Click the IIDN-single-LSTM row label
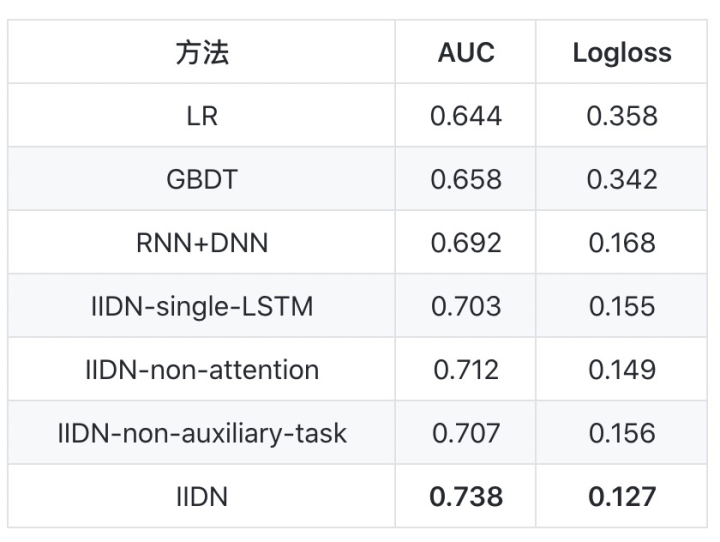 point(202,306)
